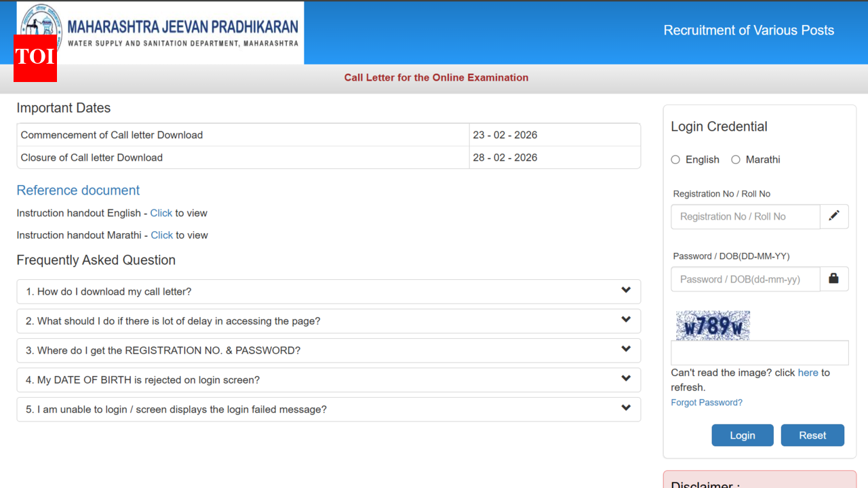Open the Forgot Password link
868x488 pixels.
707,402
